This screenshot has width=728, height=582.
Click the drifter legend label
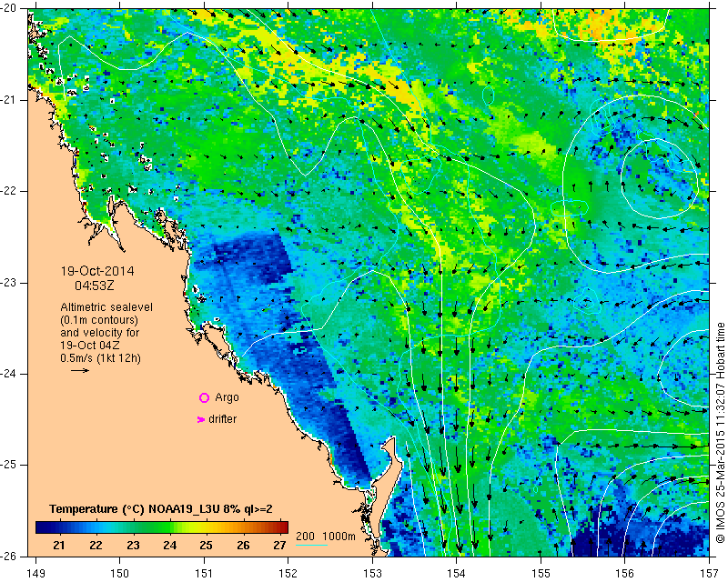[x=222, y=419]
